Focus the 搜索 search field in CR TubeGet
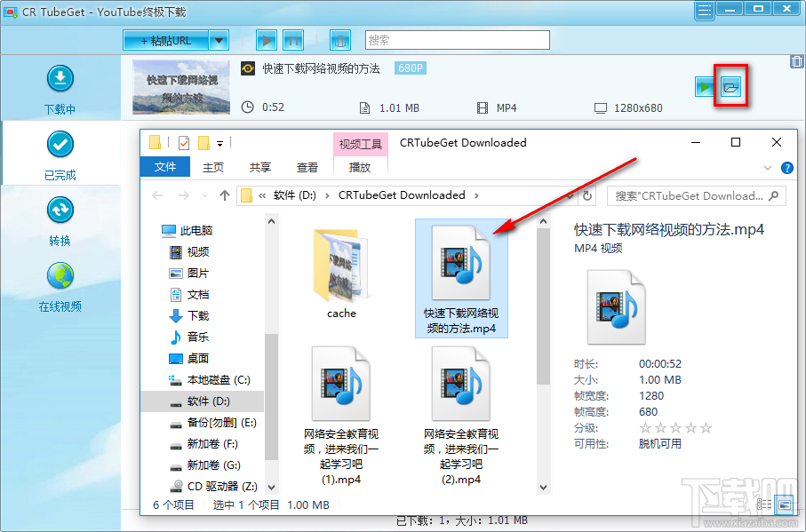The height and width of the screenshot is (532, 806). click(458, 40)
